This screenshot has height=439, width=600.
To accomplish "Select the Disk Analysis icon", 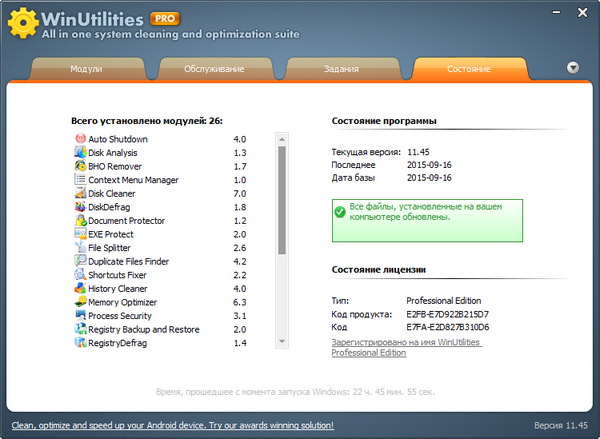I will pyautogui.click(x=80, y=153).
